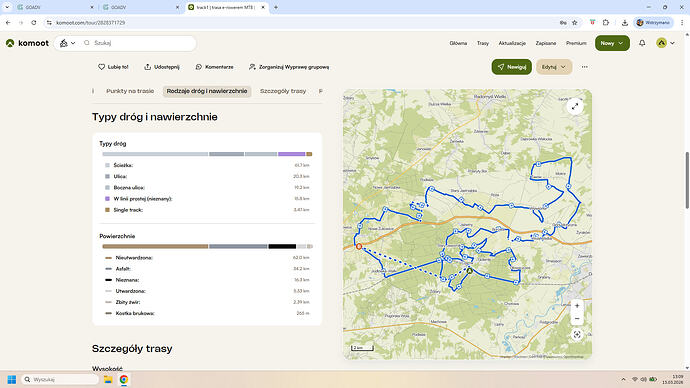Open the sport type selector dropdown
This screenshot has height=388, width=690.
[67, 43]
